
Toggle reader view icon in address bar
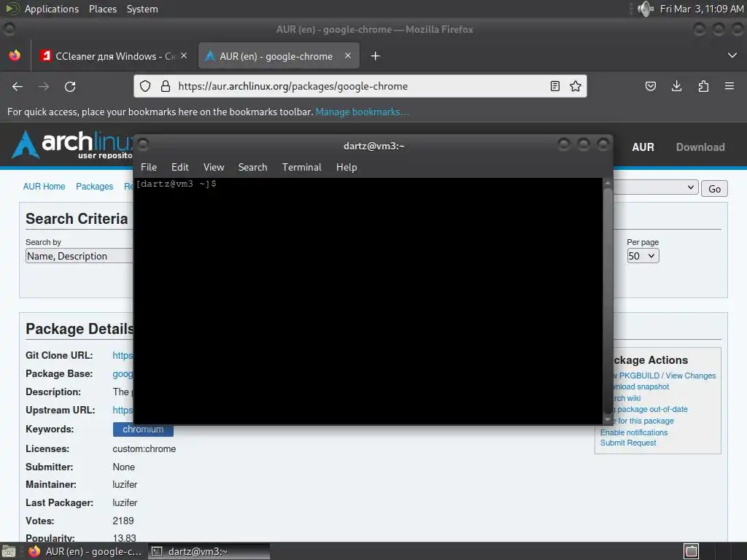pos(555,86)
